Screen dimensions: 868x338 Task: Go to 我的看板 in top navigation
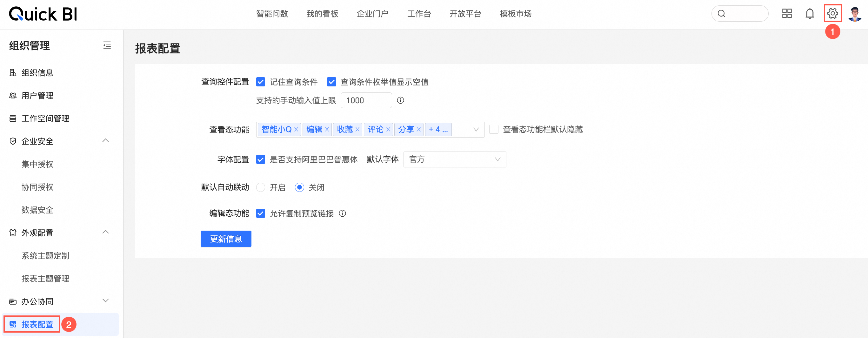pos(322,14)
